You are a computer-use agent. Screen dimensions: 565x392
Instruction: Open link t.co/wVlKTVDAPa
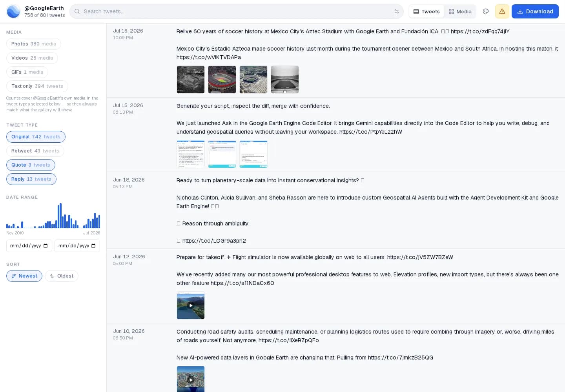click(209, 57)
